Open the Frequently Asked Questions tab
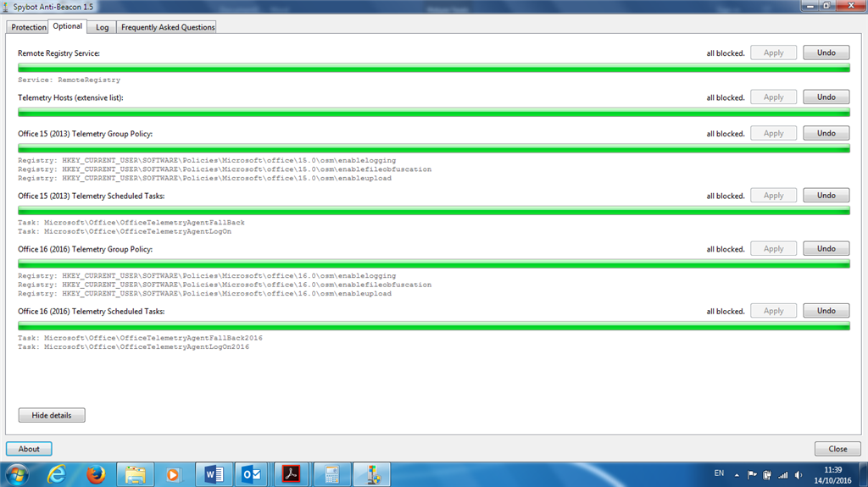Image resolution: width=868 pixels, height=487 pixels. 168,27
